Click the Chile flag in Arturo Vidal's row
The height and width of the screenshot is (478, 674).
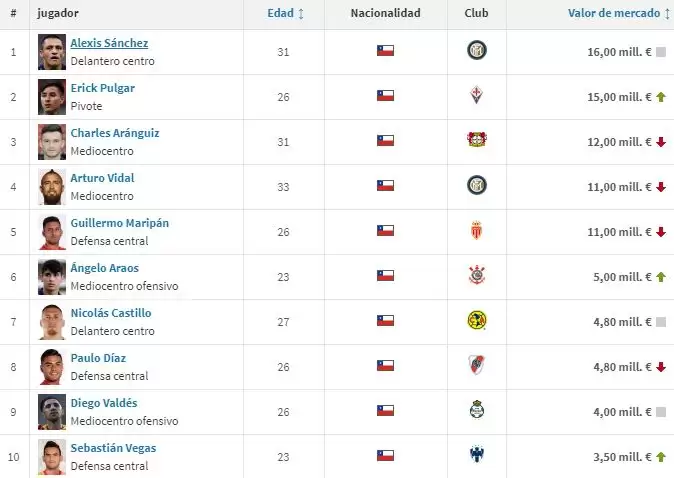coord(385,185)
